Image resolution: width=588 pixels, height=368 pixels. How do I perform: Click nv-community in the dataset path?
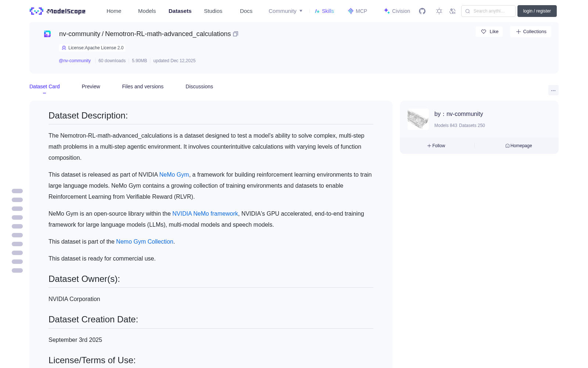80,34
